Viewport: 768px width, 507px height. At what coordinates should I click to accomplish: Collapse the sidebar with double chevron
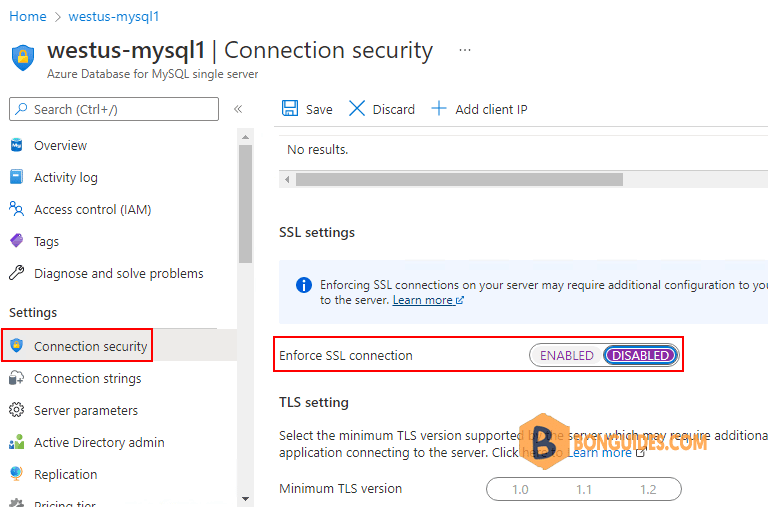(x=238, y=109)
